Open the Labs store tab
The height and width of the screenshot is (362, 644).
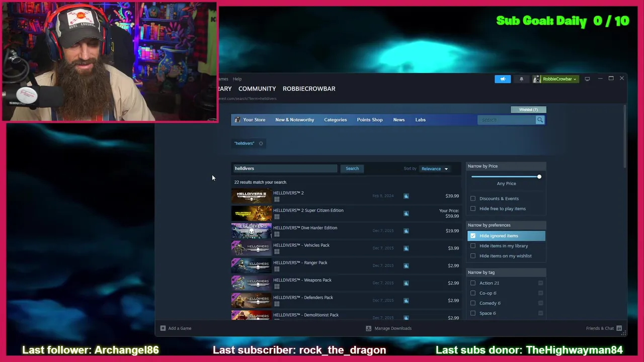(x=421, y=120)
